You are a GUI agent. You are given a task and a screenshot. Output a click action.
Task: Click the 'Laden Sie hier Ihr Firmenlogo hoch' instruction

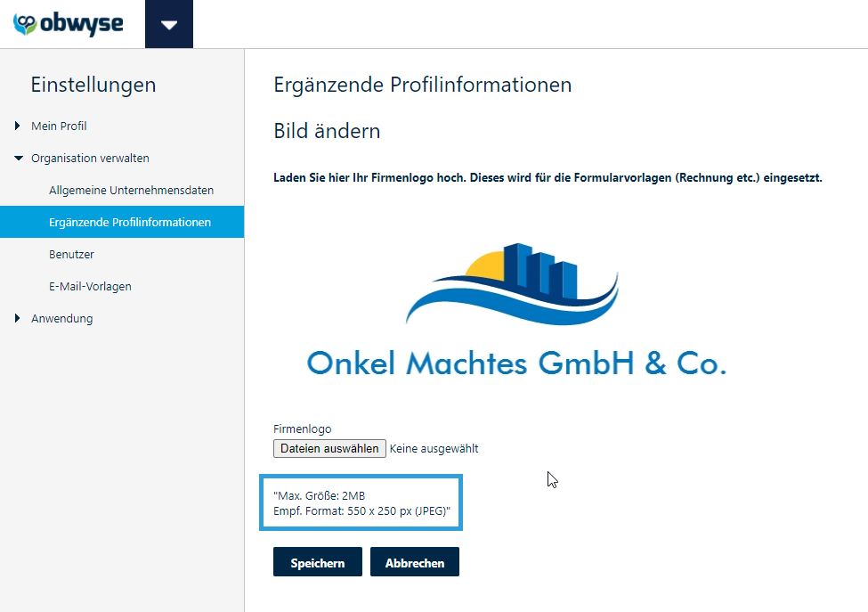548,178
